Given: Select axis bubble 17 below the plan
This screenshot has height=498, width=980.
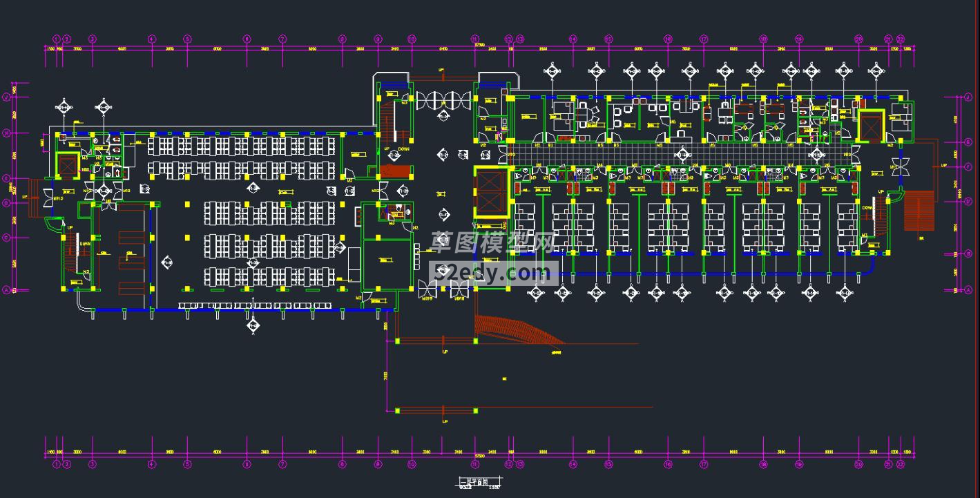Looking at the screenshot, I should pos(704,465).
